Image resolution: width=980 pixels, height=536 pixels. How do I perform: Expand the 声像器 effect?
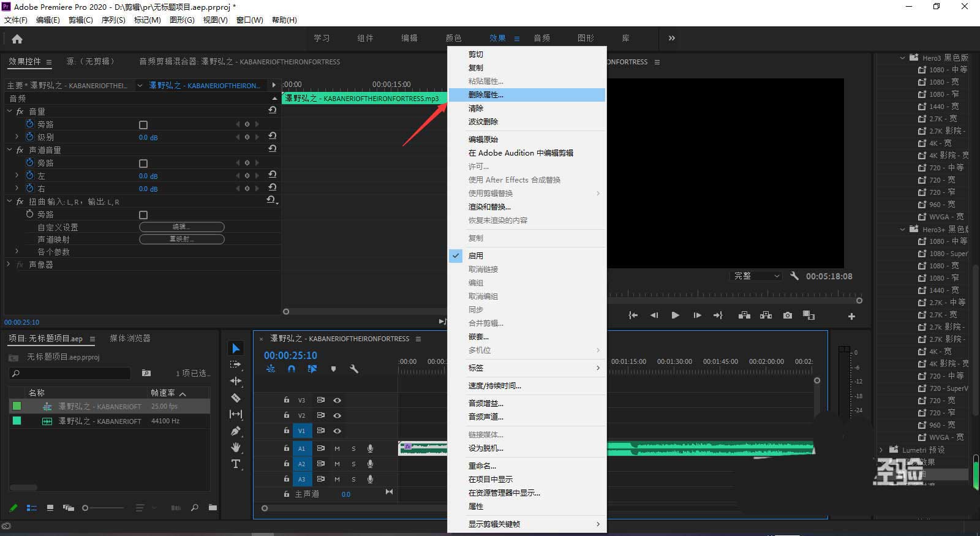[9, 265]
